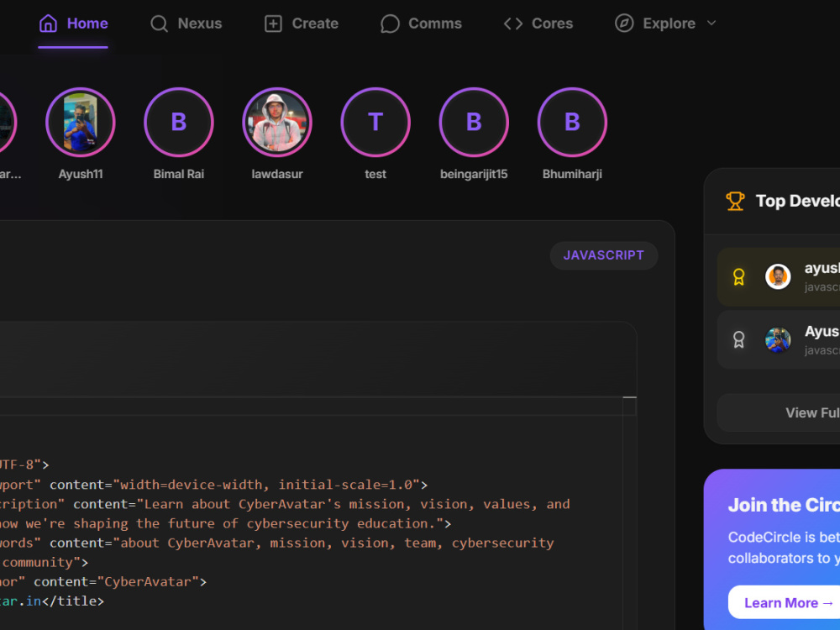The width and height of the screenshot is (840, 630).
Task: Click the View Full leaderboard button
Action: tap(779, 413)
